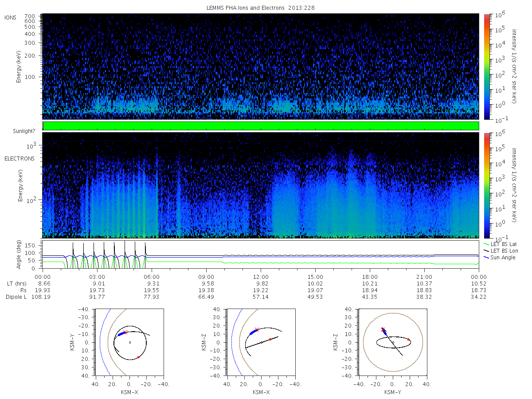Click the red dot in KSM-Y/KSM-Z plot
The width and height of the screenshot is (532, 399).
click(409, 339)
